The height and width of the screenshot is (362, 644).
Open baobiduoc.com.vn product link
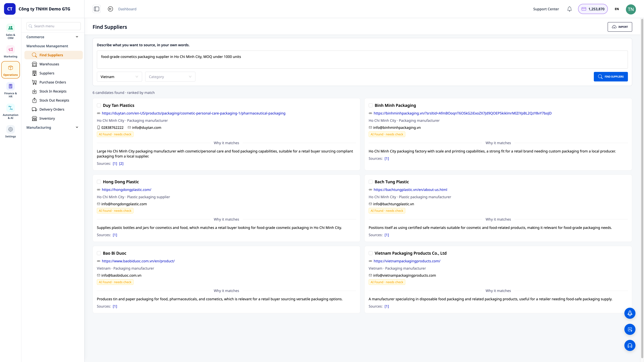138,261
